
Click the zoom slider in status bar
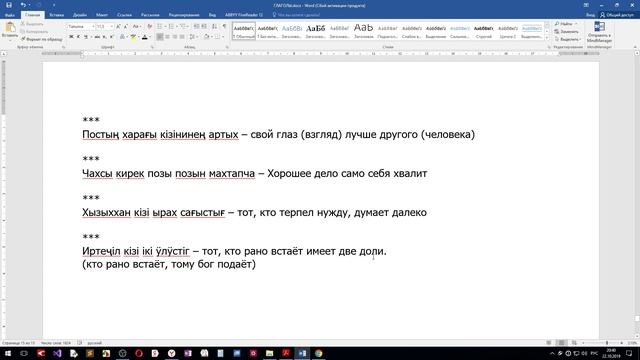(x=603, y=343)
